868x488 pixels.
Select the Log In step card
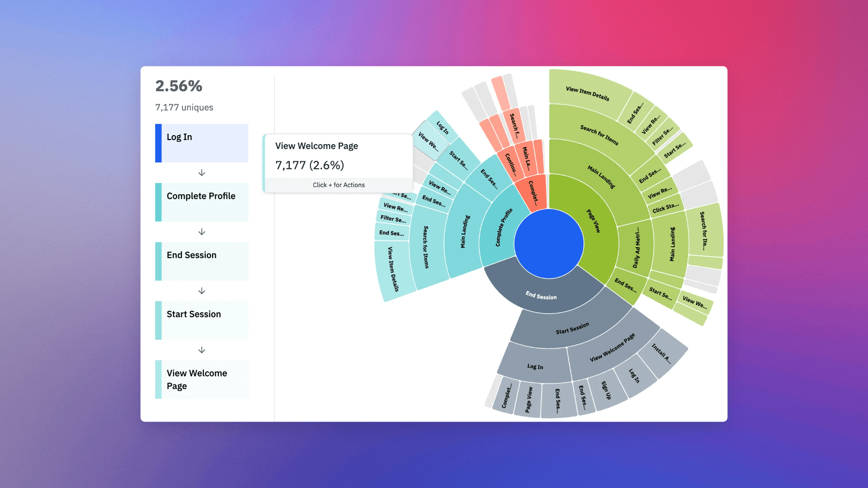click(x=202, y=143)
